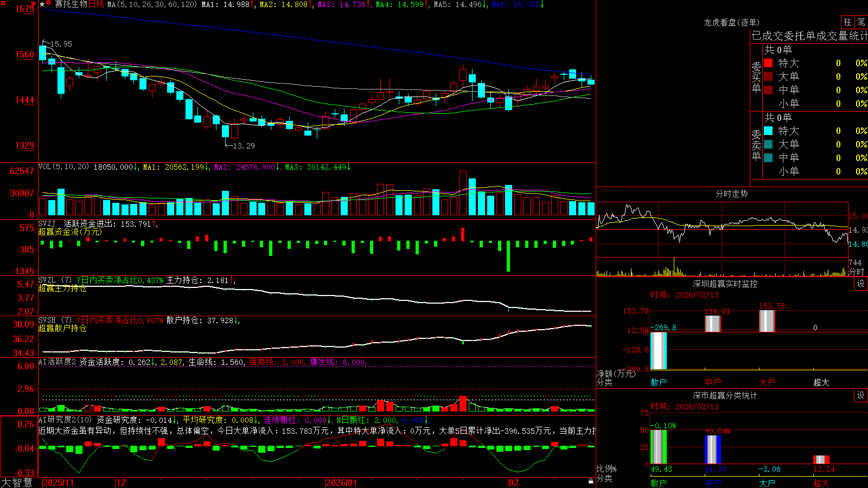Image resolution: width=868 pixels, height=488 pixels.
Task: Click the AI研究度2(10) indicator title
Action: 65,420
